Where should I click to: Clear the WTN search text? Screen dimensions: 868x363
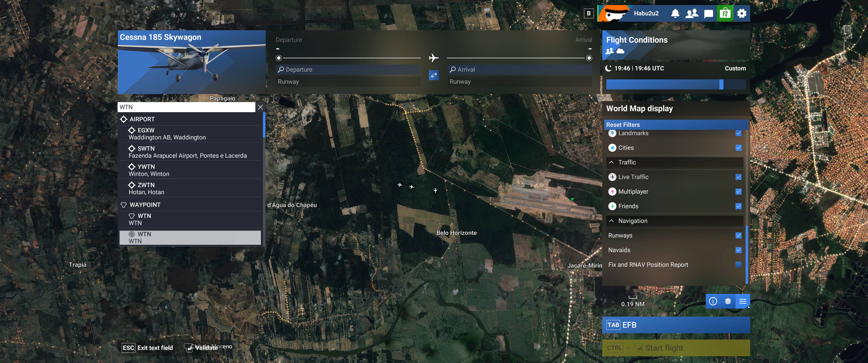(x=260, y=107)
